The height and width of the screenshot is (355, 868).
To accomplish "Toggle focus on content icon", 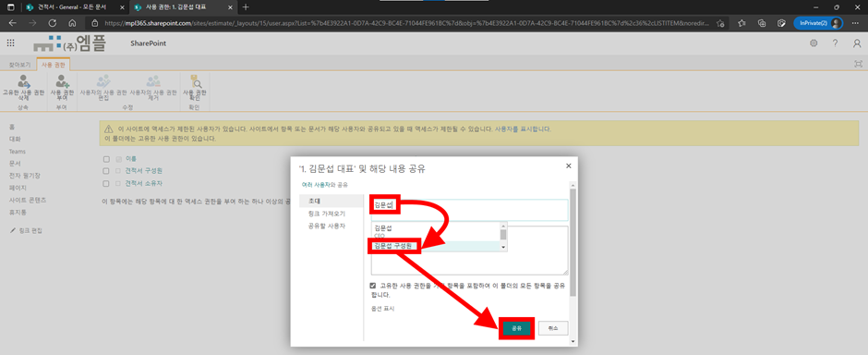I will (858, 64).
